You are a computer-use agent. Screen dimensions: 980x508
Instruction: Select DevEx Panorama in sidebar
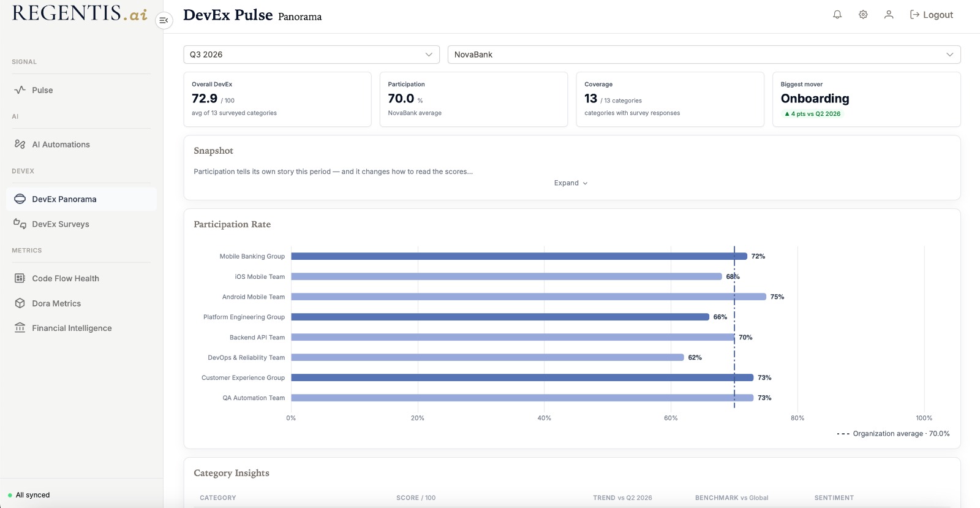[x=81, y=199]
